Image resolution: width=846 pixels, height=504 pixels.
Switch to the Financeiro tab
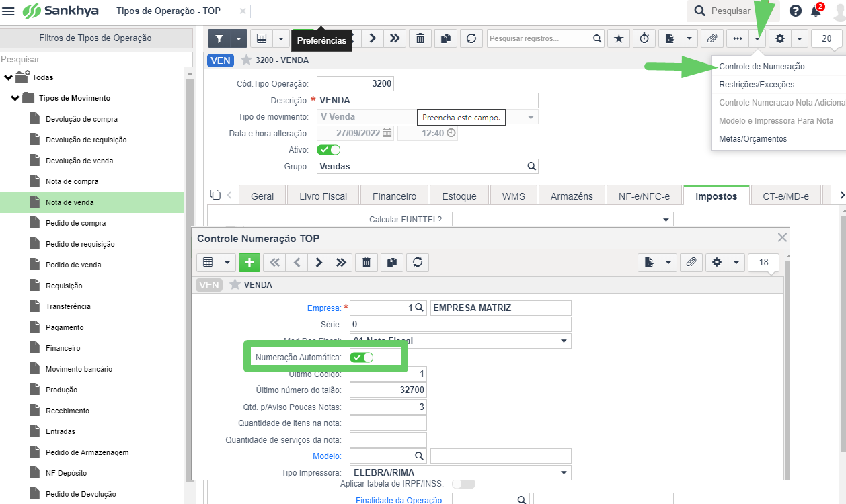coord(394,196)
